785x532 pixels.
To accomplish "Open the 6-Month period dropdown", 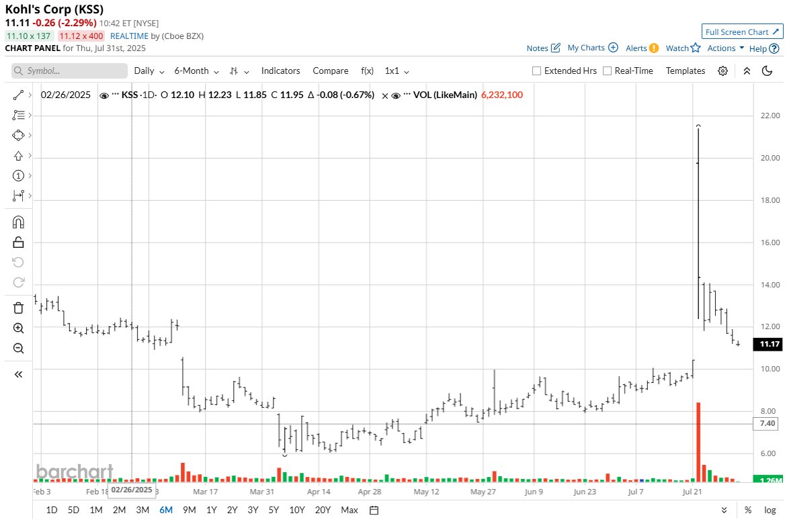I will pyautogui.click(x=196, y=71).
